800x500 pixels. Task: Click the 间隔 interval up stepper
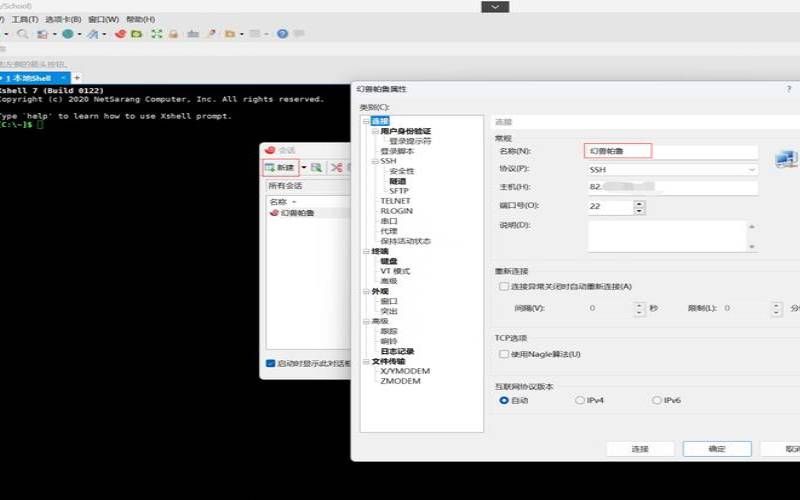coord(640,305)
